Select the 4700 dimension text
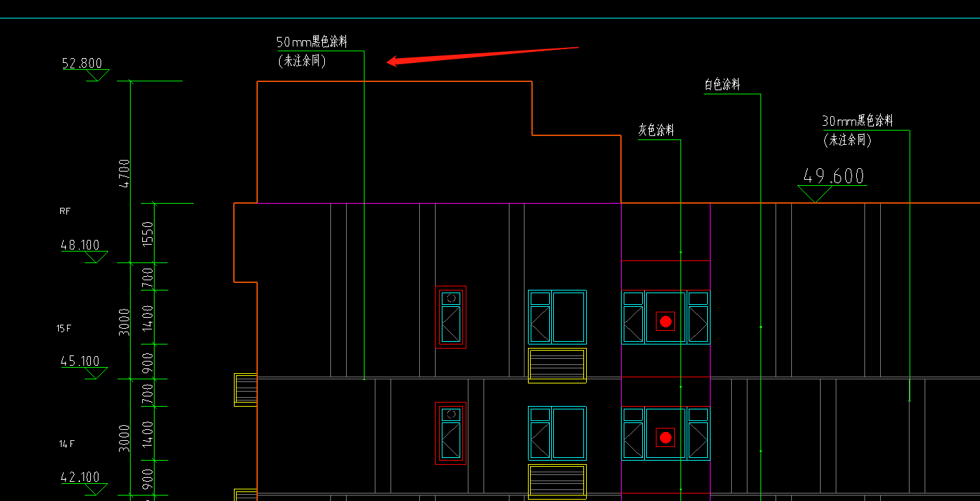 pos(124,173)
